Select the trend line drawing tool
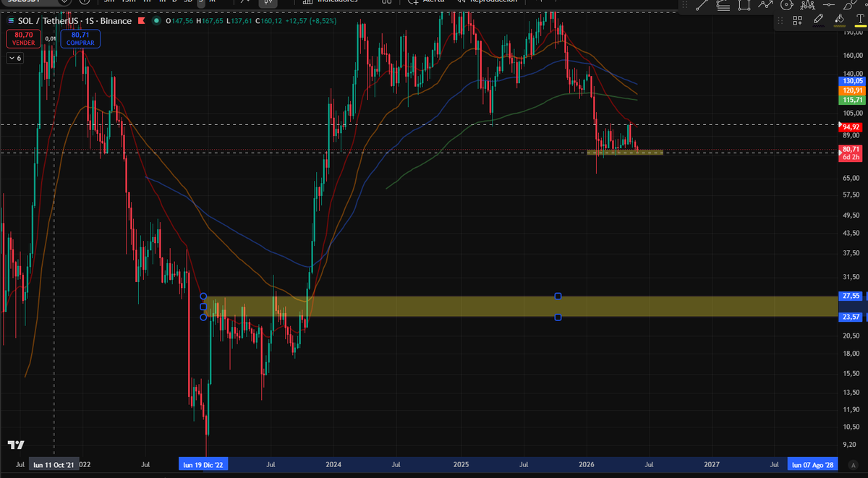 702,4
